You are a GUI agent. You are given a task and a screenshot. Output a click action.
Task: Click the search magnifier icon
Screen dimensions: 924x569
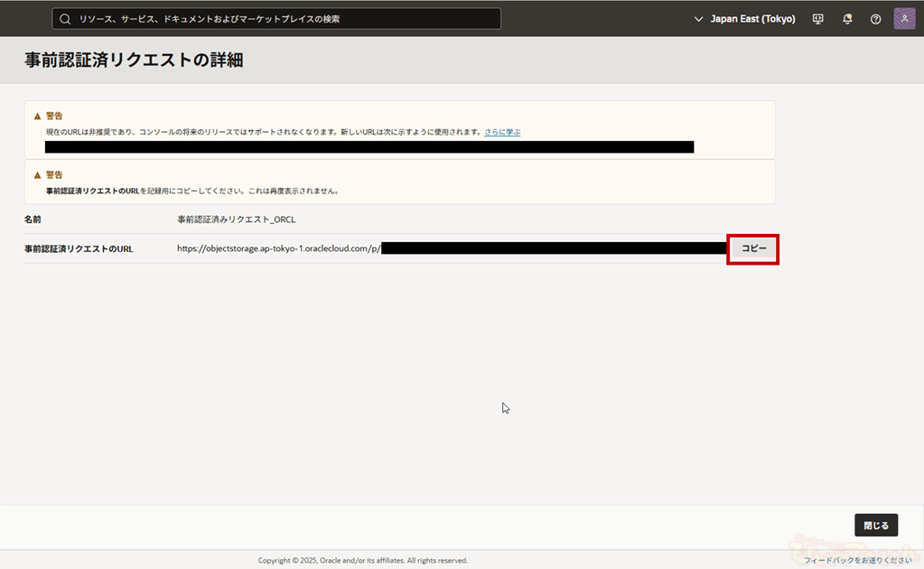point(66,19)
